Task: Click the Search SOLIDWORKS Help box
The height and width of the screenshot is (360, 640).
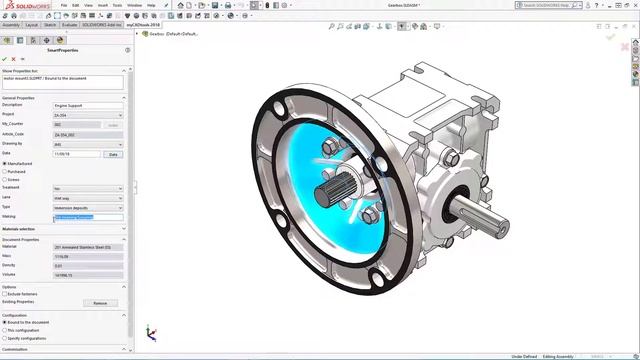Action: click(549, 5)
